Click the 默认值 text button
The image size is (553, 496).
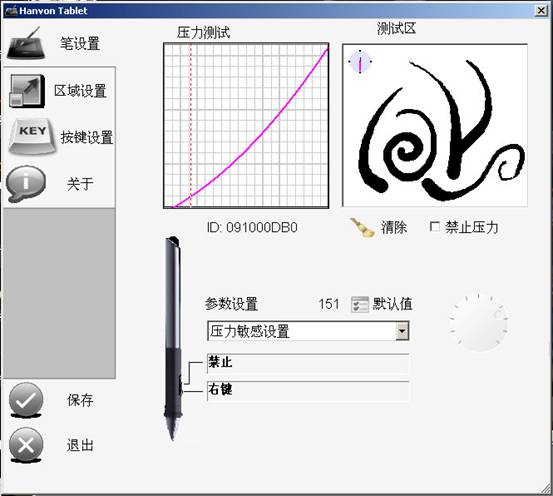pyautogui.click(x=393, y=304)
